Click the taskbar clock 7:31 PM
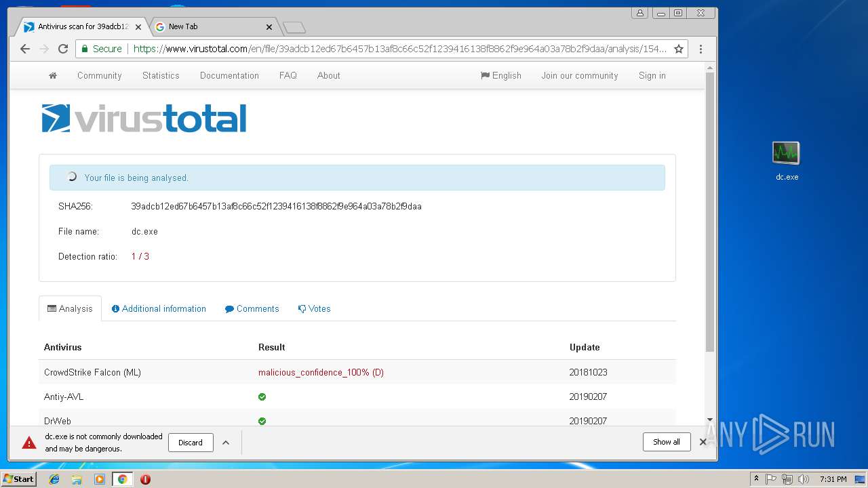 point(833,479)
